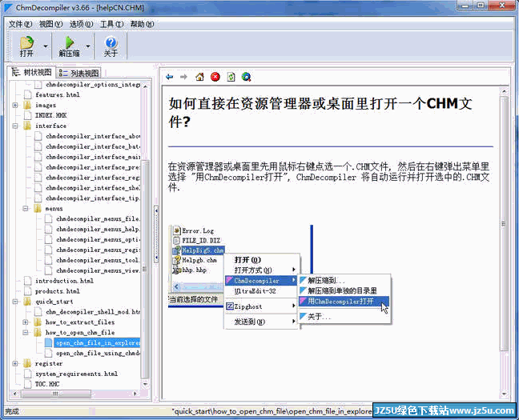Open the 视图(V) menu
Screen dimensions: 519x420
tap(50, 24)
